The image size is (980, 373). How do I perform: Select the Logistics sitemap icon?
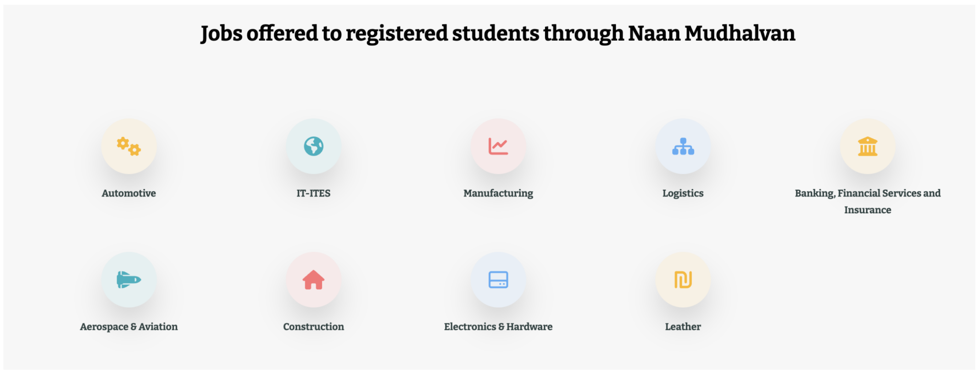click(x=683, y=146)
